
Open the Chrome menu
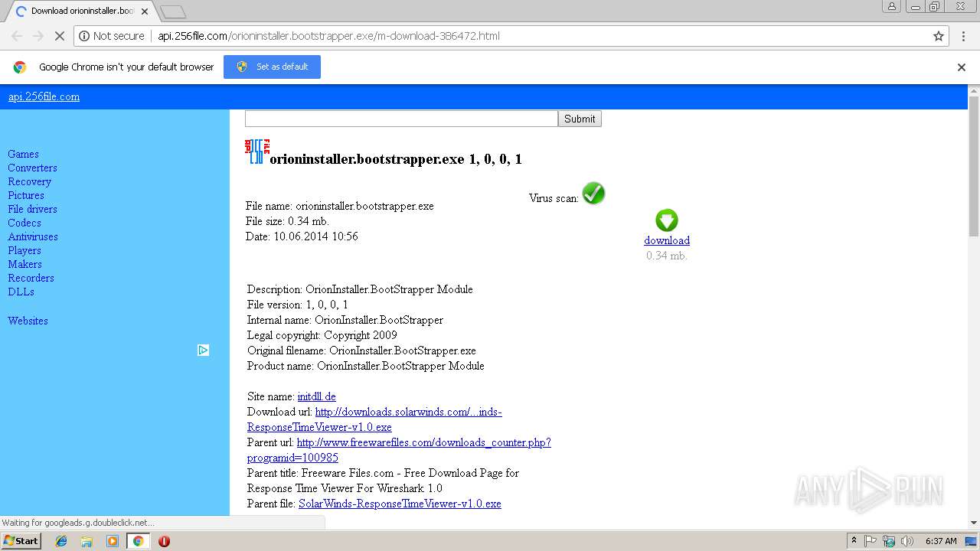[964, 36]
